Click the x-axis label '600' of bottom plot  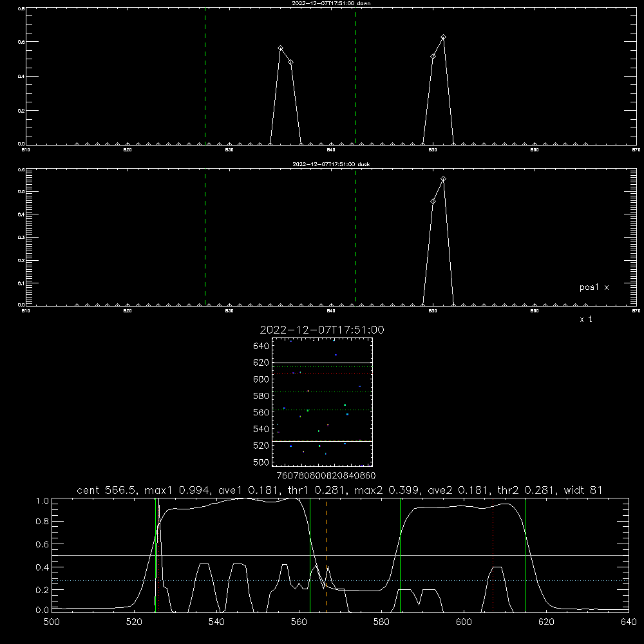[464, 621]
